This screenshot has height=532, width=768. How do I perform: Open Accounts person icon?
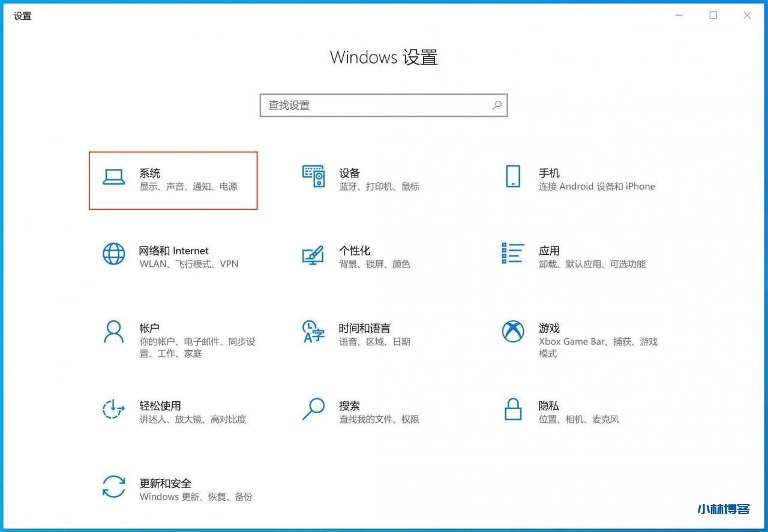[113, 332]
